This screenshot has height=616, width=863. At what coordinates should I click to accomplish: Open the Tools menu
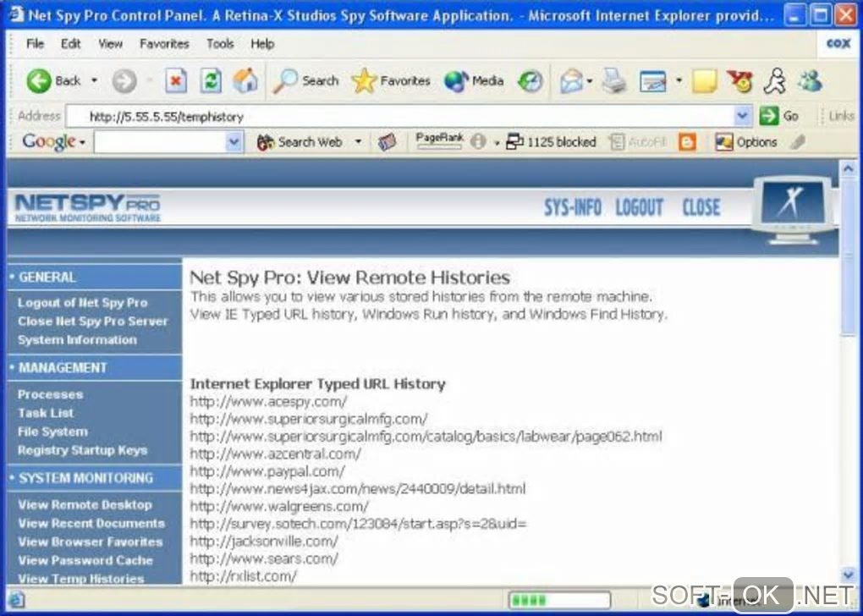click(x=220, y=43)
